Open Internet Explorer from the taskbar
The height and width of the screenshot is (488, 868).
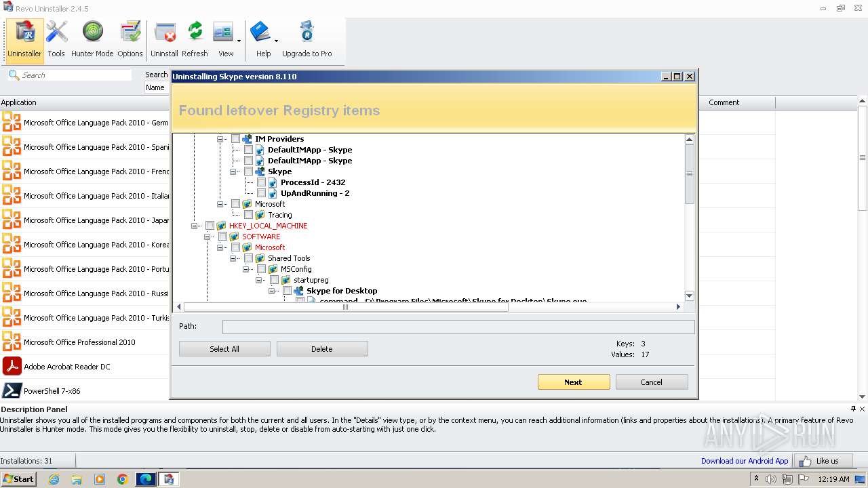(x=54, y=479)
